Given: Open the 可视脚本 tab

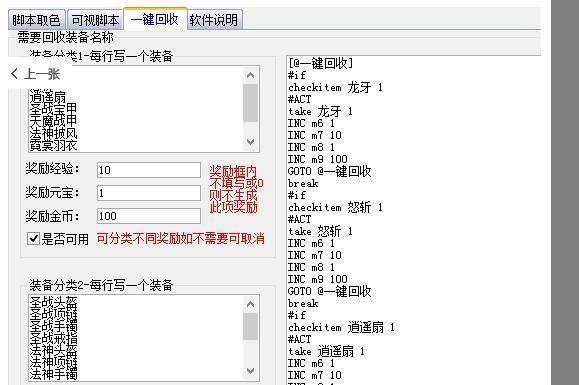Looking at the screenshot, I should tap(95, 20).
